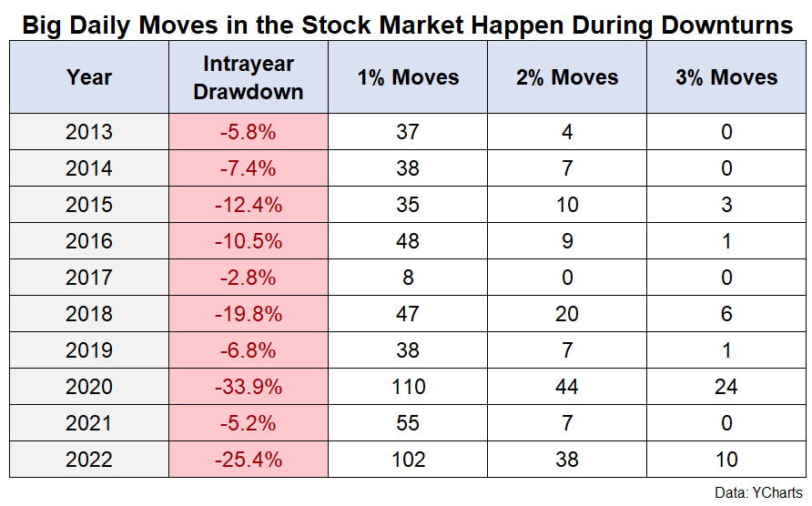Select the 24 value in 3% Moves
This screenshot has height=506, width=812.
pos(726,387)
